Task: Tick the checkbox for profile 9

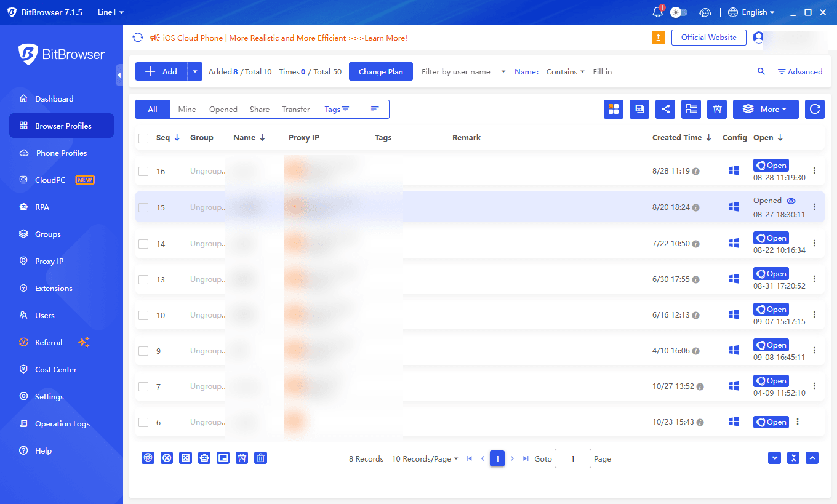Action: [143, 351]
